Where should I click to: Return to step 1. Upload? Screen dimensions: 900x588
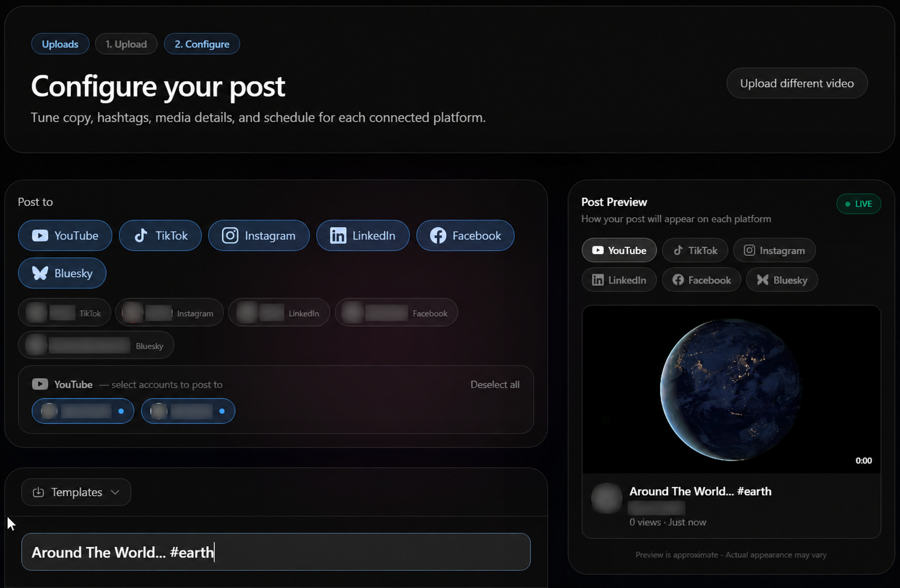[x=126, y=44]
